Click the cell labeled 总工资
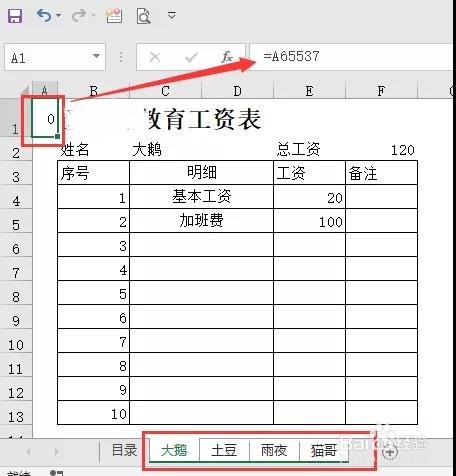The image size is (456, 476). [x=309, y=149]
